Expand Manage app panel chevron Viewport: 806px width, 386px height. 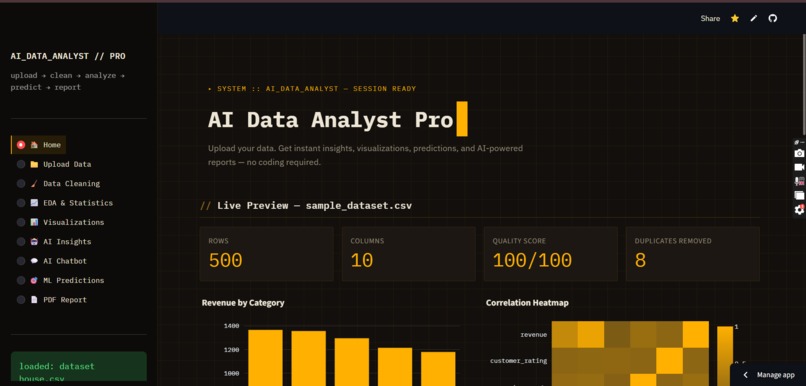coord(746,375)
